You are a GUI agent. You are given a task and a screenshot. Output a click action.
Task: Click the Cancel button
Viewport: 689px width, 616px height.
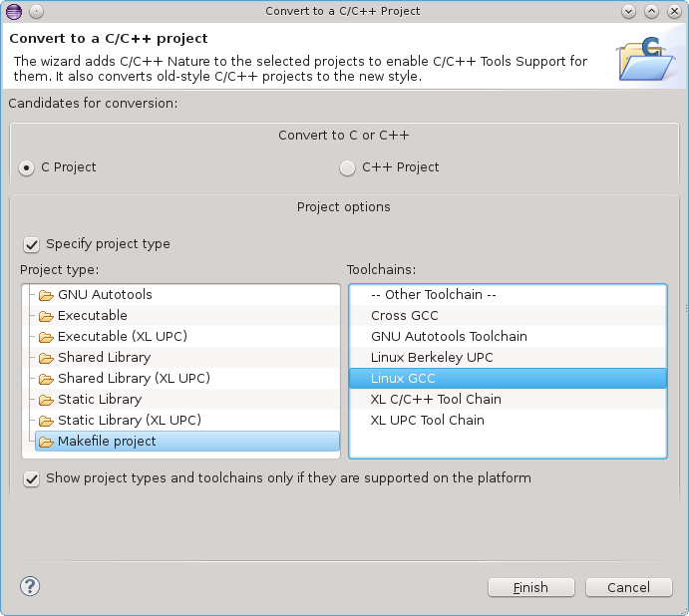pos(628,587)
